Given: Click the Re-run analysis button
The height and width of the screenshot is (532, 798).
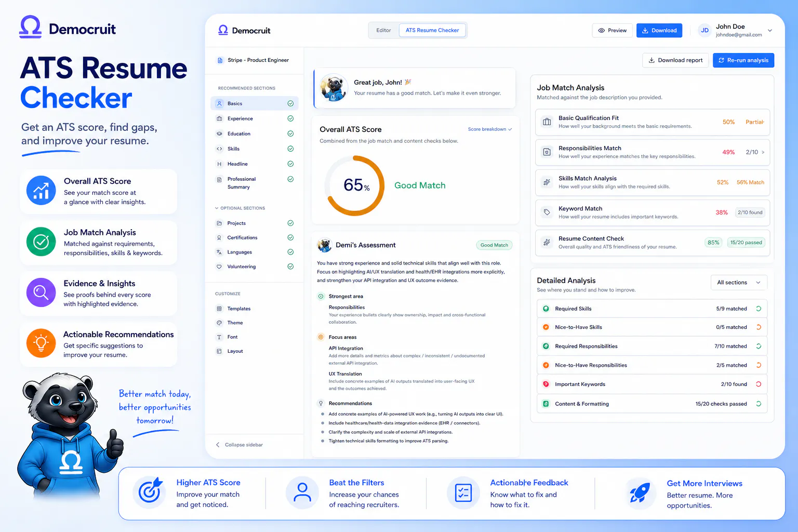Looking at the screenshot, I should pyautogui.click(x=743, y=60).
